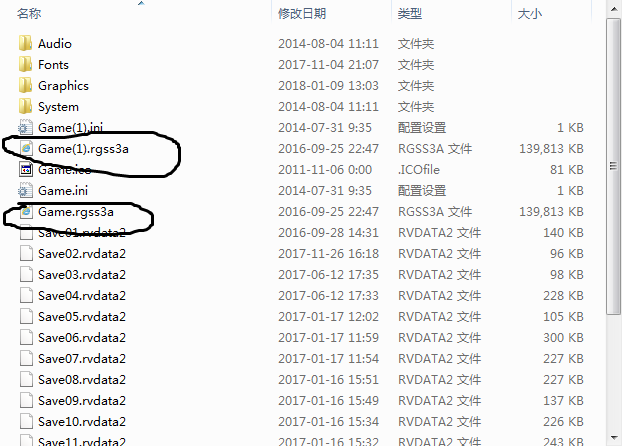Viewport: 622px width, 446px height.
Task: Select the System folder icon
Action: click(25, 106)
